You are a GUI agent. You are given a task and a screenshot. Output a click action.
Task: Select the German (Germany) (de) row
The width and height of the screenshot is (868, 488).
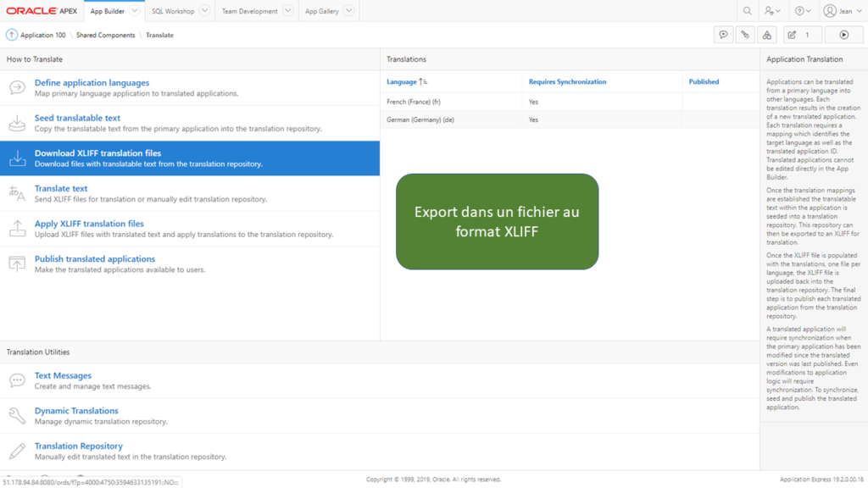coord(570,119)
